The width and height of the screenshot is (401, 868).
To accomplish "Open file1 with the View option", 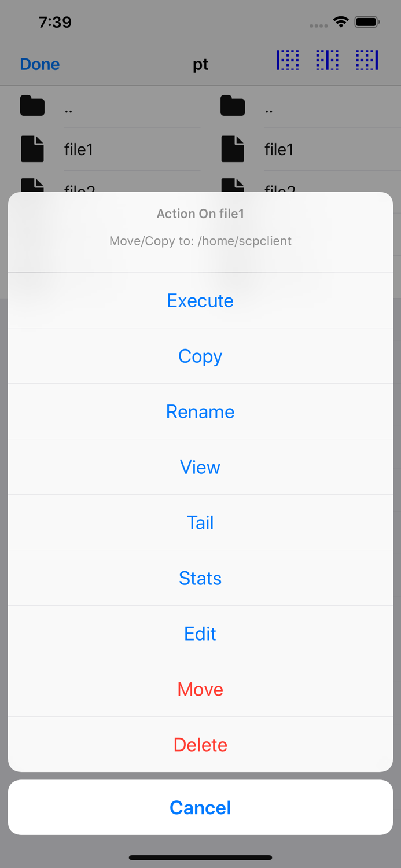I will pyautogui.click(x=200, y=467).
